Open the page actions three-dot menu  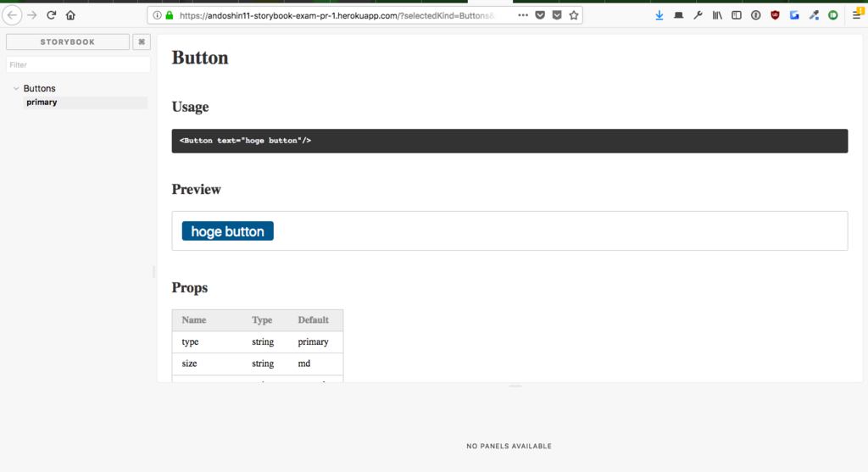coord(523,15)
